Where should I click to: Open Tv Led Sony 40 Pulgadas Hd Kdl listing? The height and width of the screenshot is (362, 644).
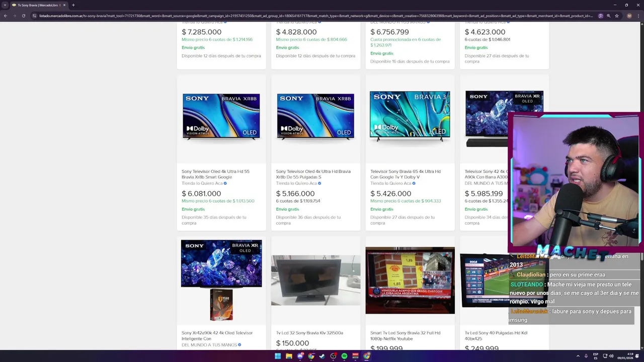496,335
